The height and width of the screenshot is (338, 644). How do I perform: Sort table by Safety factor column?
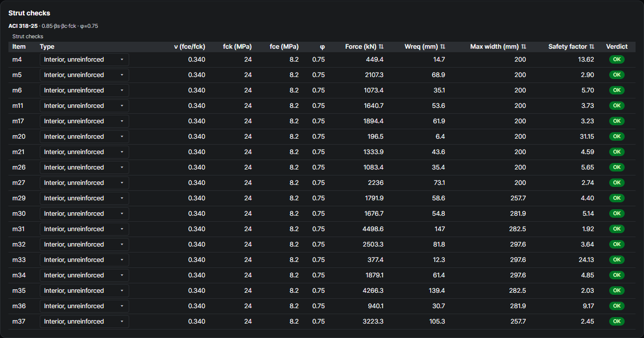571,47
